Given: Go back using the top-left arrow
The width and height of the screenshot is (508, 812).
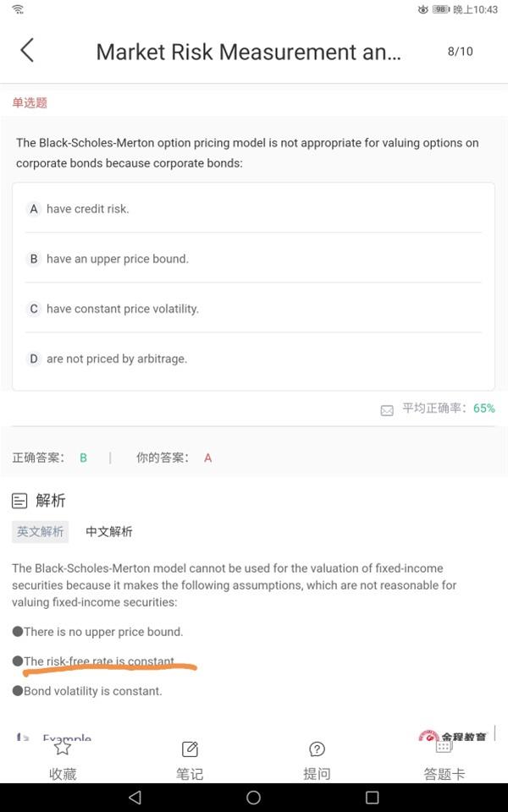Looking at the screenshot, I should pyautogui.click(x=27, y=50).
